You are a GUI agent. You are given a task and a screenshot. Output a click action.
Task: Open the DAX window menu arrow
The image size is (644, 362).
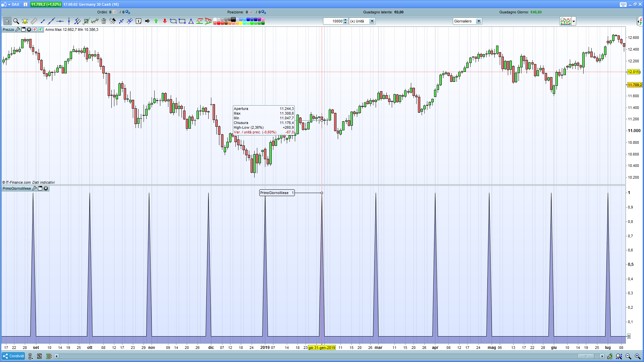9,4
